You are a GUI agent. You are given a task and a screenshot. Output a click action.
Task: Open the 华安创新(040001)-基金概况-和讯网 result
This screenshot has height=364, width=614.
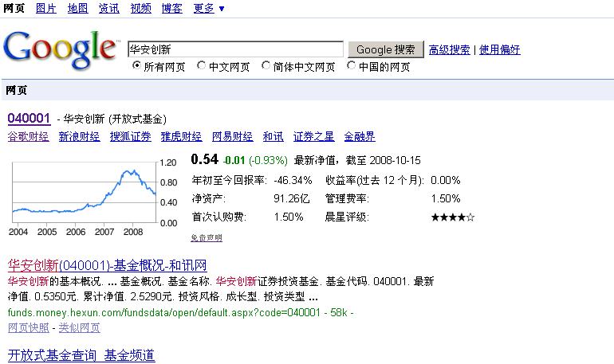(108, 265)
